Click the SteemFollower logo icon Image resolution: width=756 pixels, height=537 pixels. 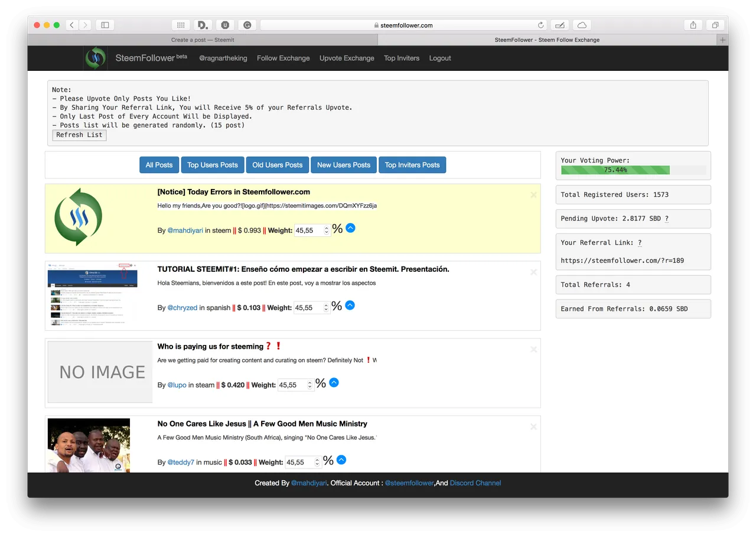(95, 58)
